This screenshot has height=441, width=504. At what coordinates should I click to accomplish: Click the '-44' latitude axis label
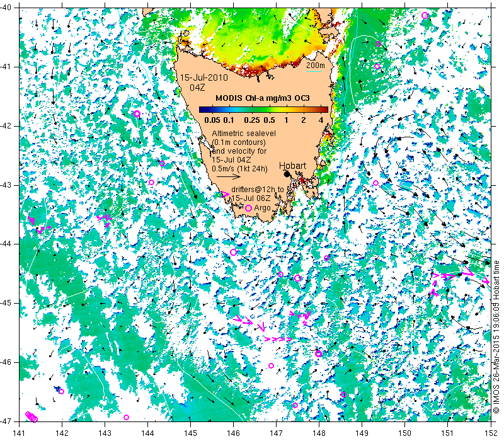pyautogui.click(x=6, y=244)
